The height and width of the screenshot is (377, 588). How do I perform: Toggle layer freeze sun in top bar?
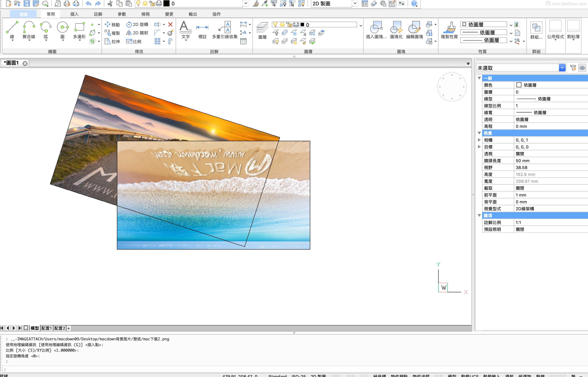pyautogui.click(x=145, y=3)
